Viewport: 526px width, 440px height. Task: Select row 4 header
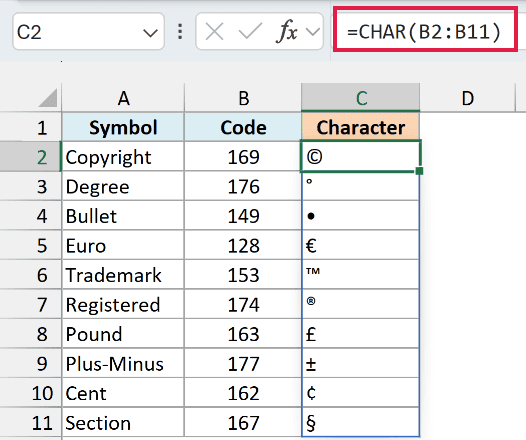[31, 216]
